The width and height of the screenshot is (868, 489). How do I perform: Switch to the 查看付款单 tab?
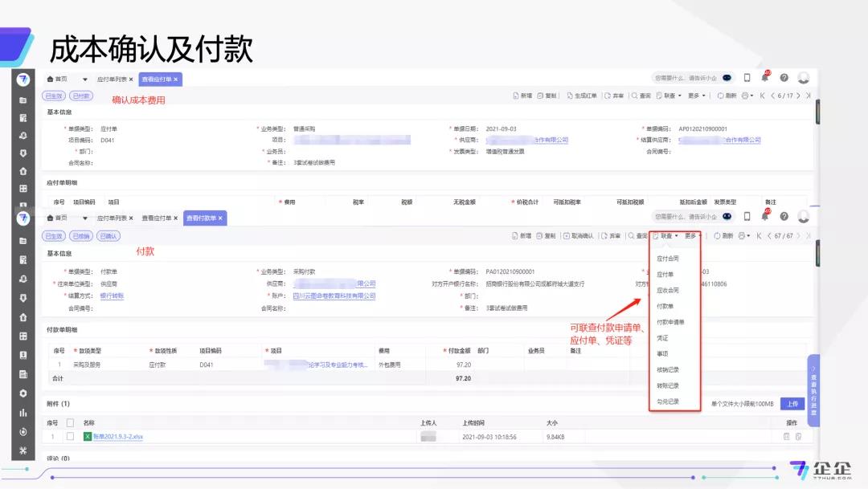(x=205, y=218)
